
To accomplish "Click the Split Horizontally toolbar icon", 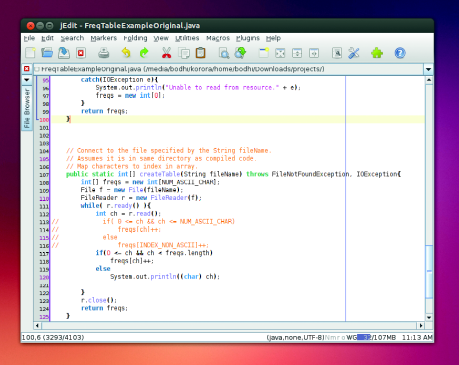I will click(x=297, y=53).
